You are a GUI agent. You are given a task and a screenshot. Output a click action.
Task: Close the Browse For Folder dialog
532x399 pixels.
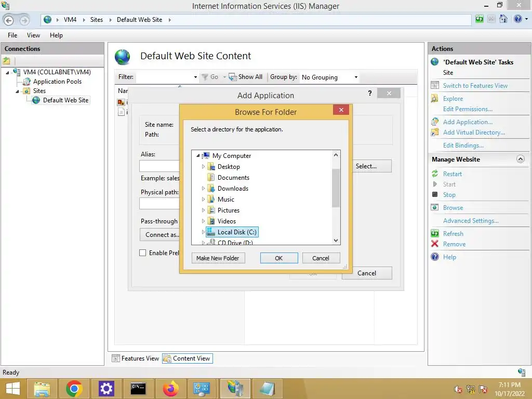pyautogui.click(x=341, y=110)
